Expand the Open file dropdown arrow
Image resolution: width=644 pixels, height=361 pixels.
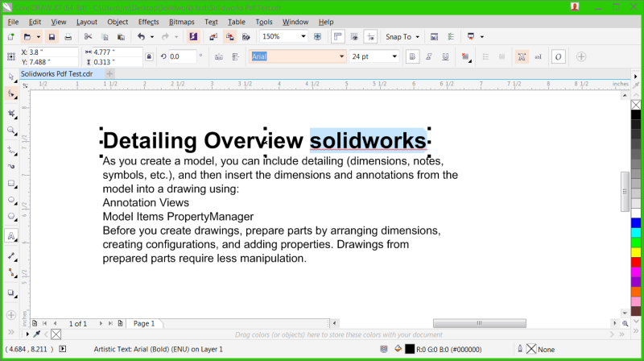point(38,37)
